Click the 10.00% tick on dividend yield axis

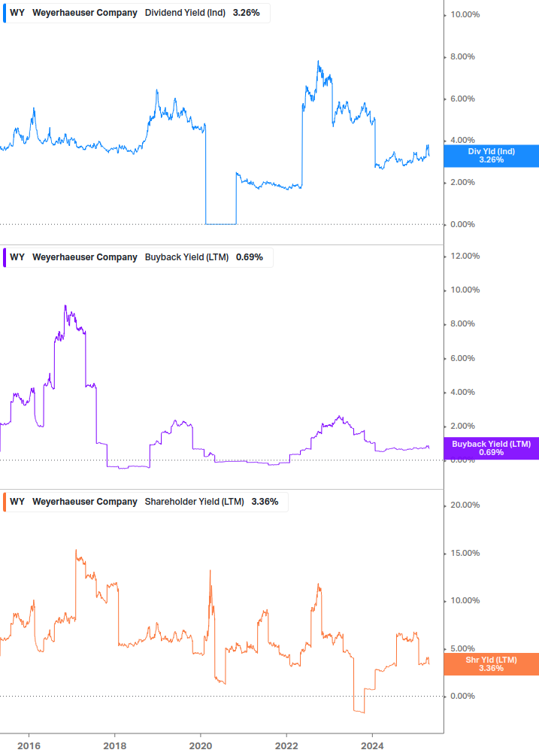point(465,15)
